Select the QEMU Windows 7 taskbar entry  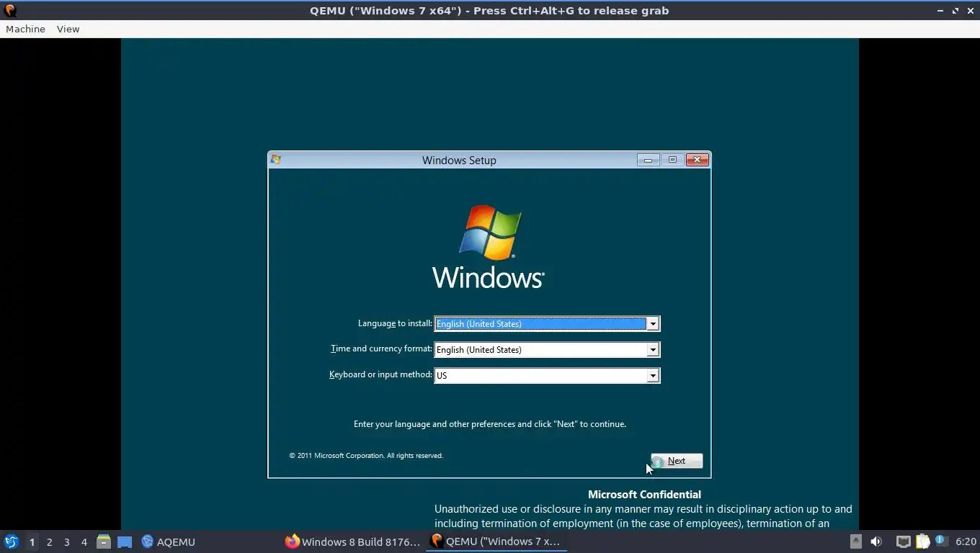pyautogui.click(x=496, y=541)
